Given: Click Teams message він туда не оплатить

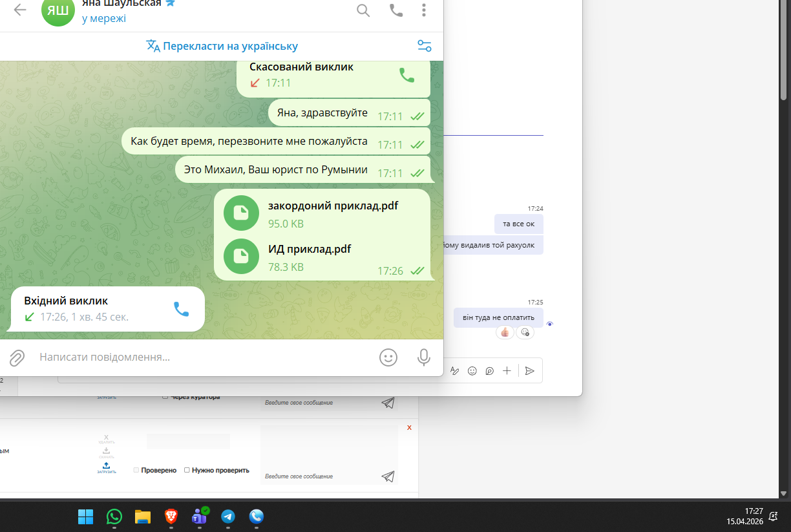Looking at the screenshot, I should [498, 317].
